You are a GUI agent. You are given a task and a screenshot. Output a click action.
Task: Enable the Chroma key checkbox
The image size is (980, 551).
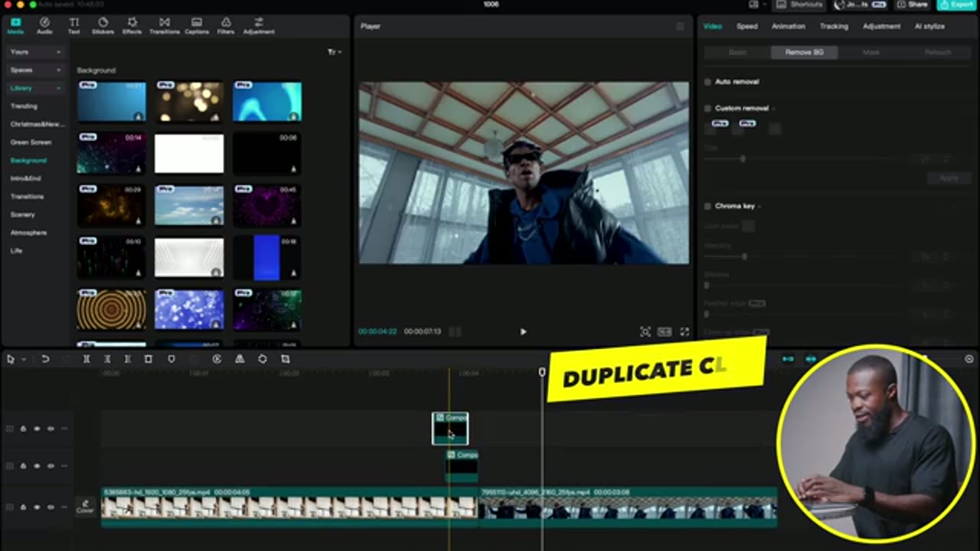pos(707,206)
